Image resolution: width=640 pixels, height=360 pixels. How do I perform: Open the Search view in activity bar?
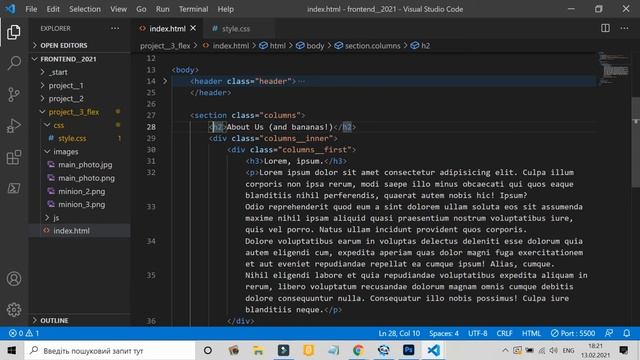(x=13, y=63)
